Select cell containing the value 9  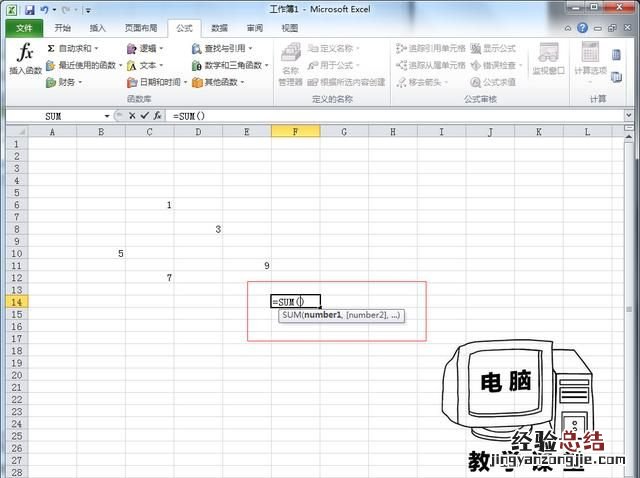tap(246, 265)
